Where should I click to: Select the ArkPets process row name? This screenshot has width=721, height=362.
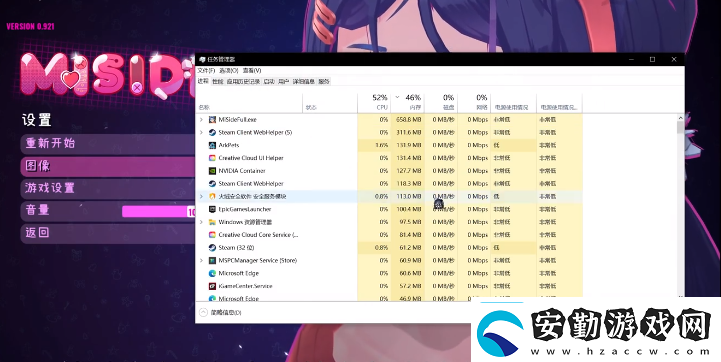coord(229,145)
